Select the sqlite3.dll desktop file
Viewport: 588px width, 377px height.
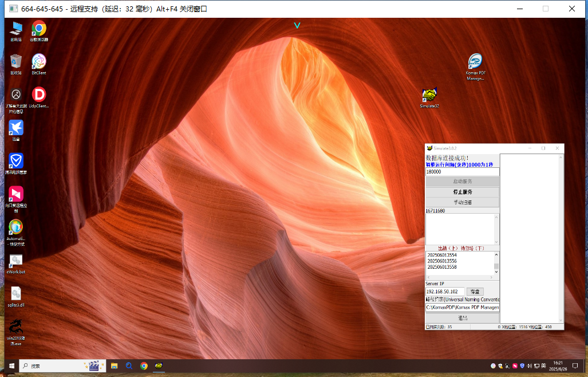[16, 297]
